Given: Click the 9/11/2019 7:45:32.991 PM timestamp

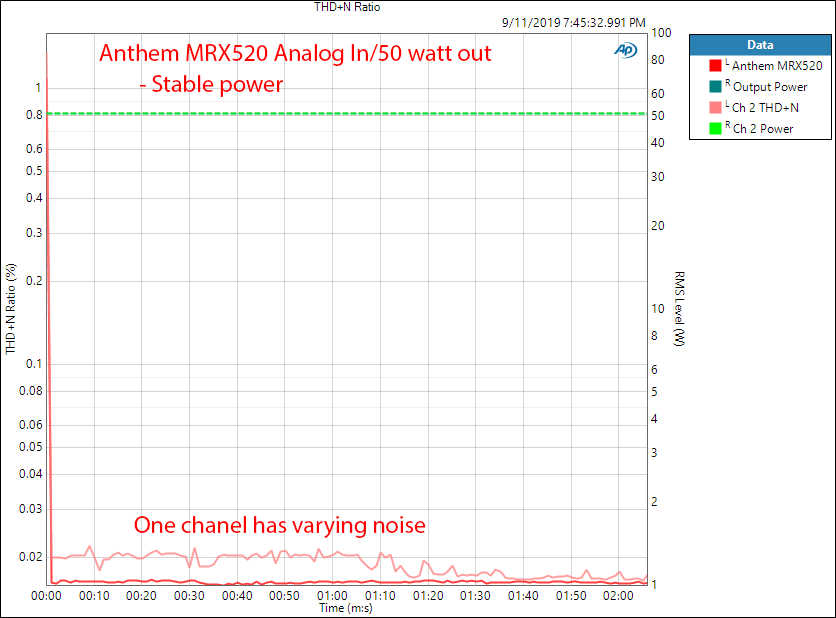Looking at the screenshot, I should pos(574,23).
